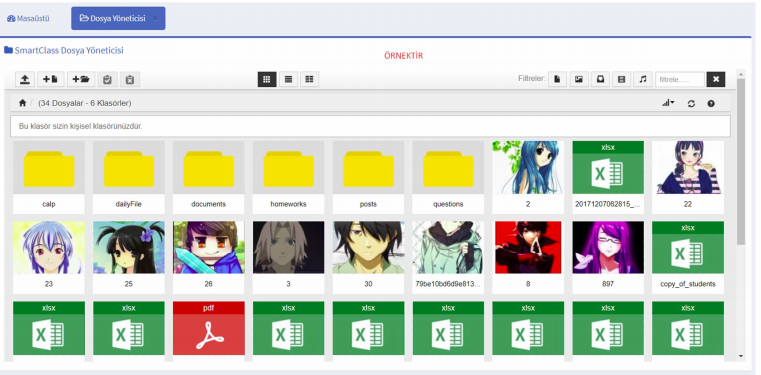
Task: Select image thumbnail named 8
Action: click(528, 247)
